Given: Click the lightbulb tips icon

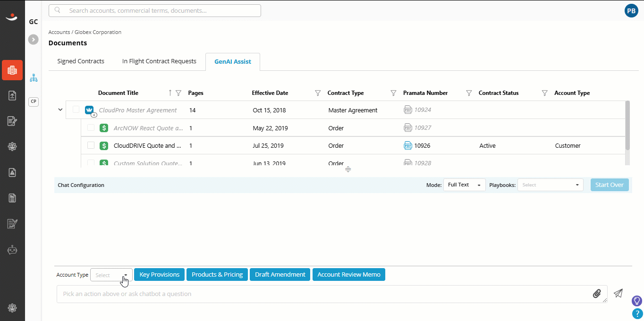Looking at the screenshot, I should point(637,301).
